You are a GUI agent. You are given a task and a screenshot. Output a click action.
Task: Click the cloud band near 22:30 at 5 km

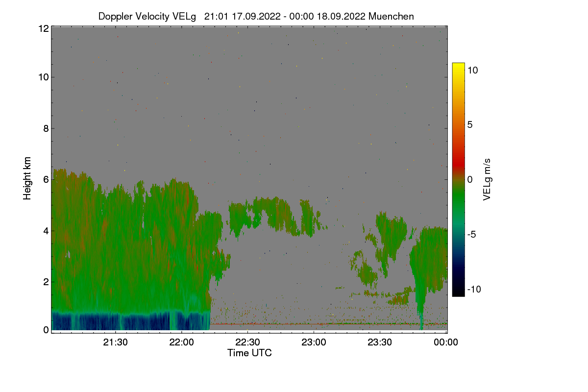(x=272, y=216)
